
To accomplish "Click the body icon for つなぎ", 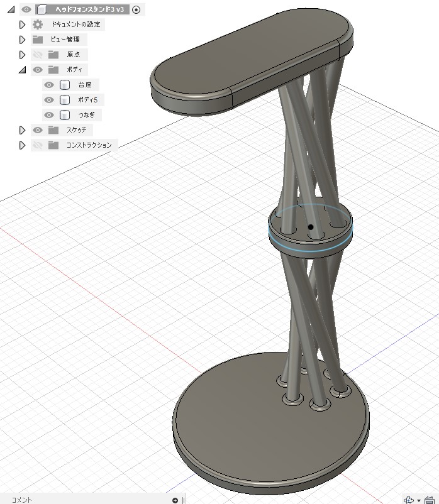I will pyautogui.click(x=65, y=115).
